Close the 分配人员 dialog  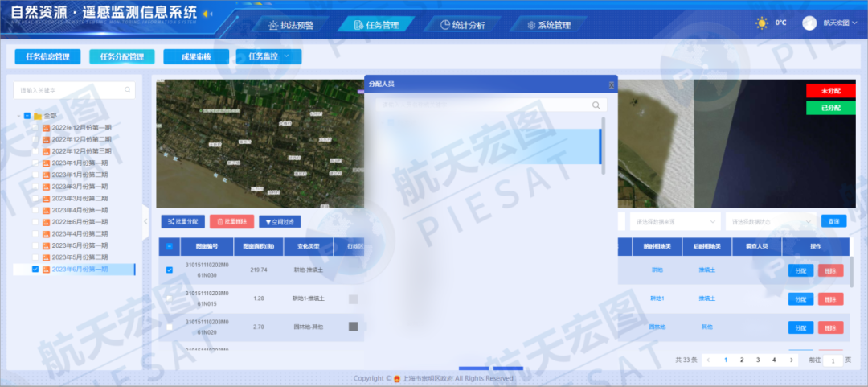pyautogui.click(x=611, y=84)
